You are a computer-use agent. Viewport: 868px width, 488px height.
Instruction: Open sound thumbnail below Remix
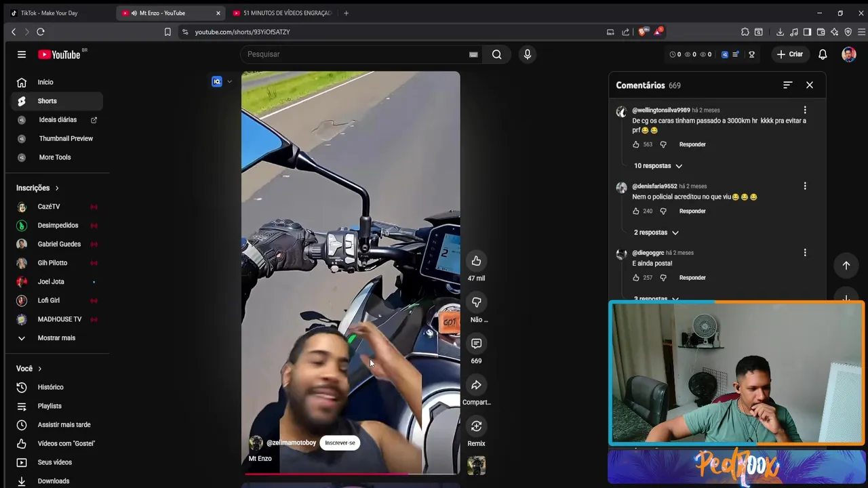point(476,466)
